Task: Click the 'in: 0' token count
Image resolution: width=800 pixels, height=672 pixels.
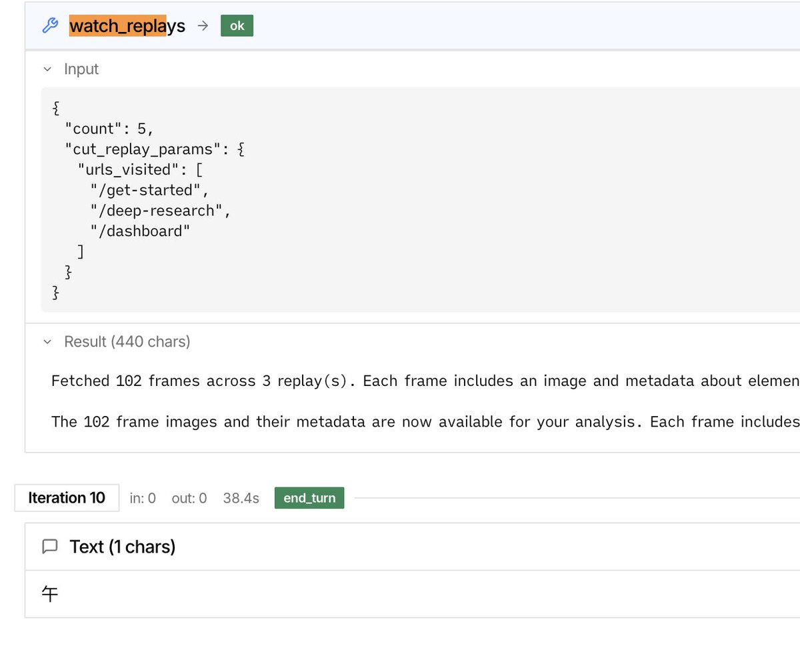Action: pyautogui.click(x=143, y=498)
